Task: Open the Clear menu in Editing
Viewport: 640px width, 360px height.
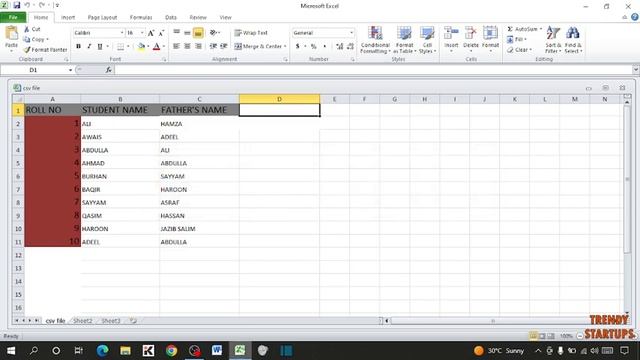Action: pyautogui.click(x=519, y=50)
